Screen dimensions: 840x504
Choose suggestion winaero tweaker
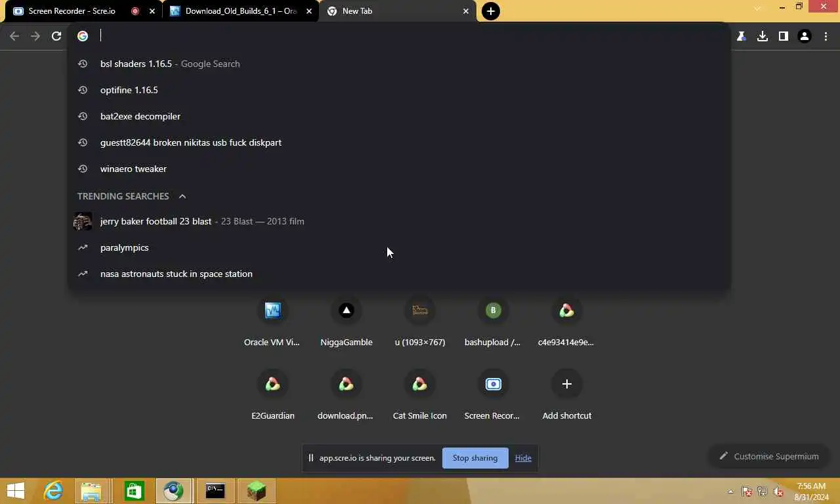point(399,169)
